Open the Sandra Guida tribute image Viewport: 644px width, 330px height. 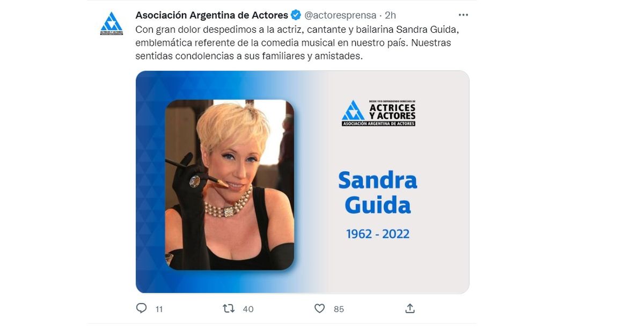[303, 182]
